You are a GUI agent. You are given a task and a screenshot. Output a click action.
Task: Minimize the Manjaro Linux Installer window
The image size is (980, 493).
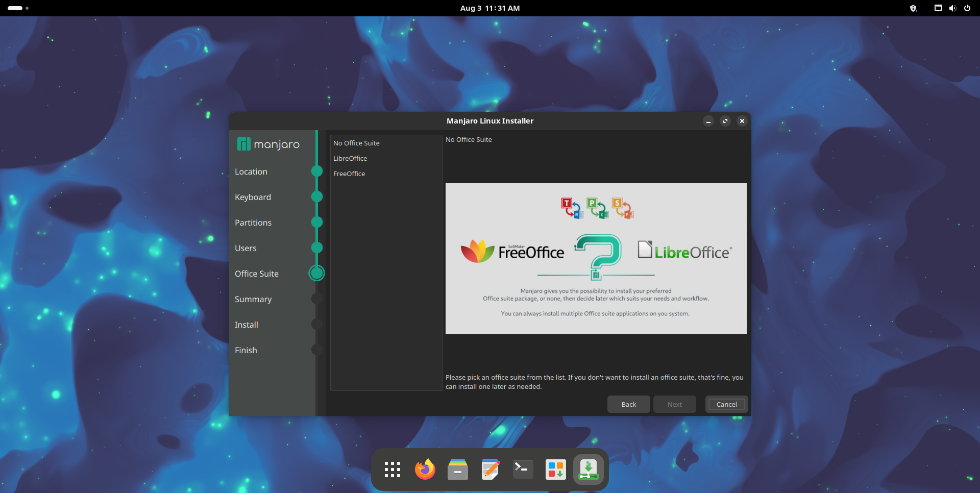pyautogui.click(x=708, y=121)
